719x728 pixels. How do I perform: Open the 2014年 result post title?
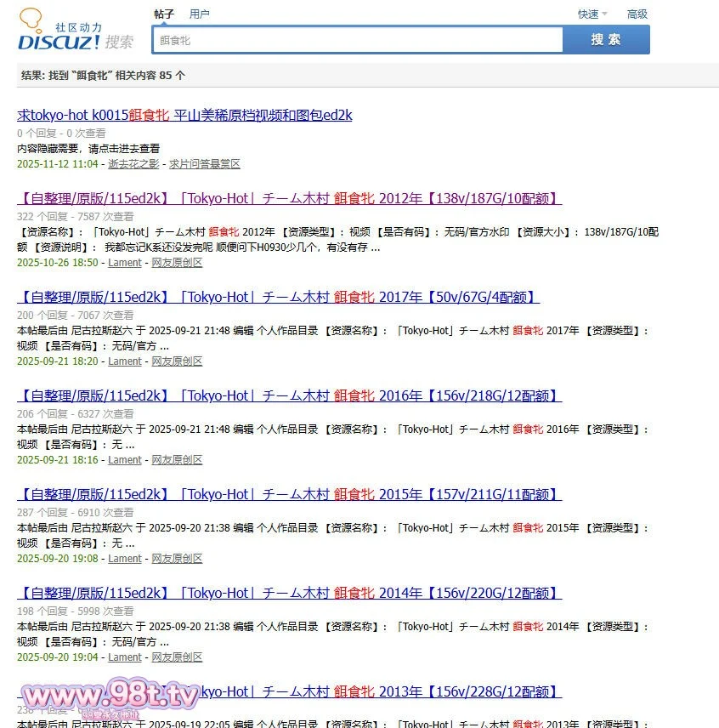(x=289, y=593)
